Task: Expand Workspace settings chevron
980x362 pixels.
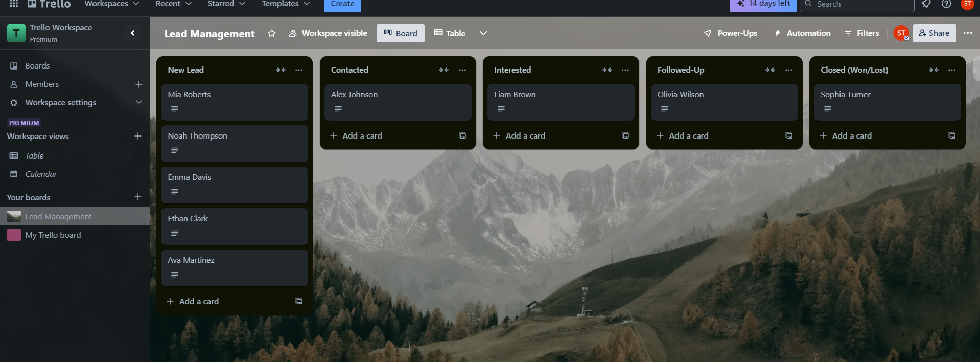Action: (138, 102)
